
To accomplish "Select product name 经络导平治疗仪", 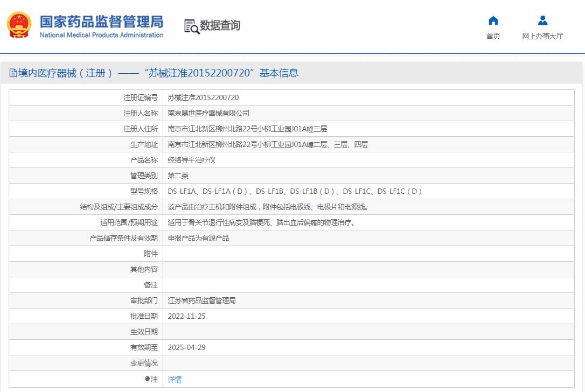I will coord(192,160).
